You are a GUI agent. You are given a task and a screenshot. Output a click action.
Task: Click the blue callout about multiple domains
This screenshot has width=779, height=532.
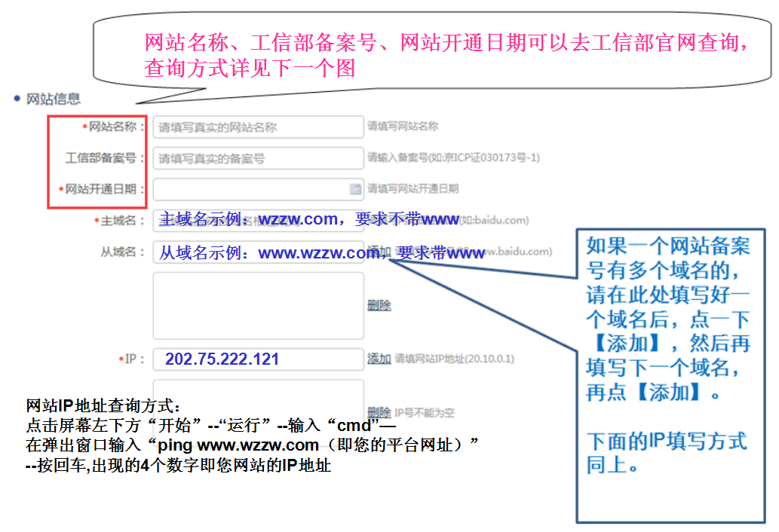tap(668, 354)
